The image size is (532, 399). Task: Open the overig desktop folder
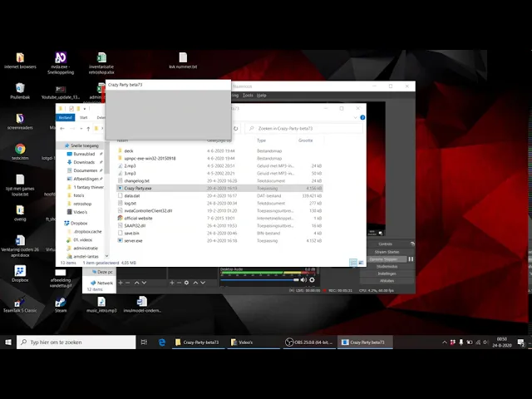point(20,213)
